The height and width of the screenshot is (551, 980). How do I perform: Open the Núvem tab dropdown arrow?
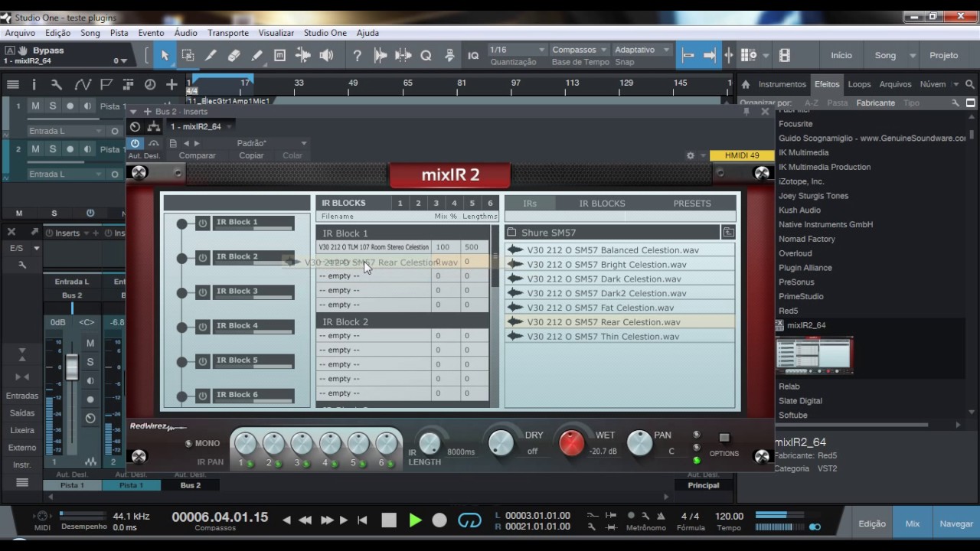coord(955,84)
